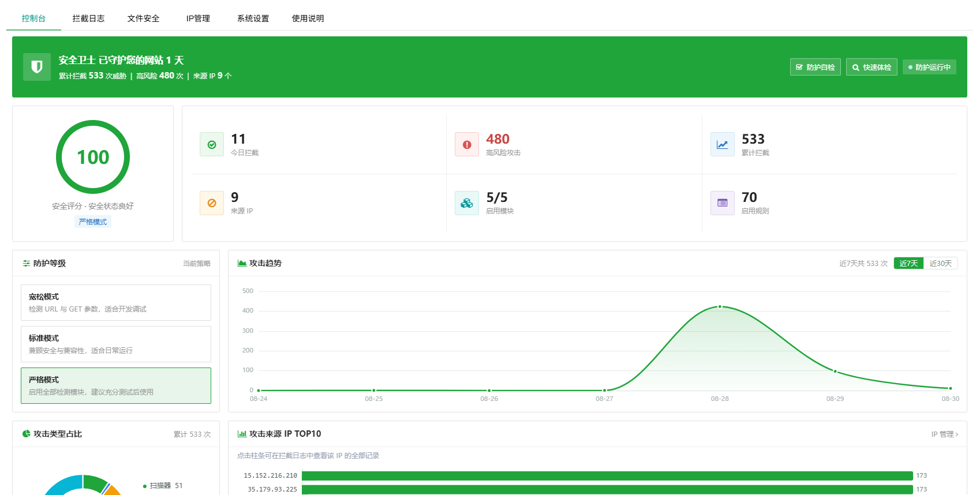980x495 pixels.
Task: Click the green bar for IP 35.179.93.225
Action: coord(607,489)
